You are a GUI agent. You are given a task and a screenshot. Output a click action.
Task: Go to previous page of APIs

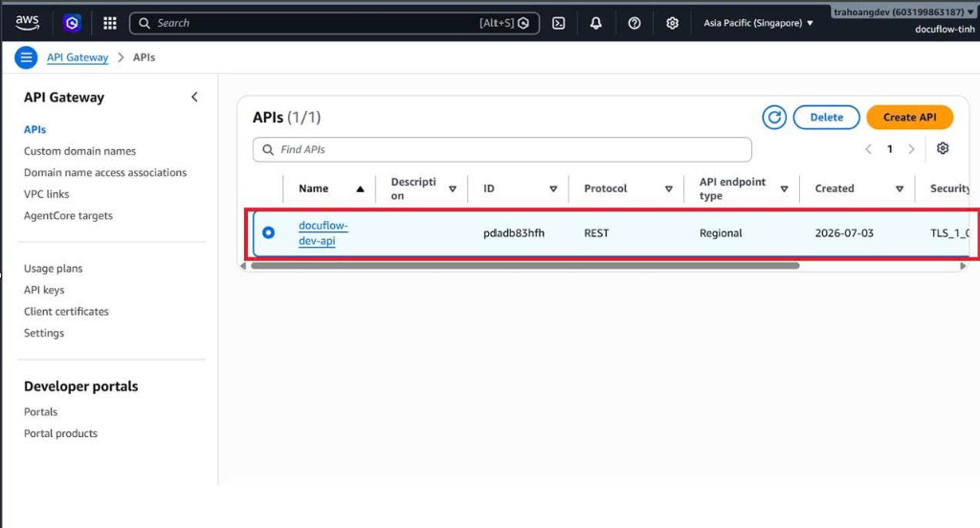[x=868, y=148]
